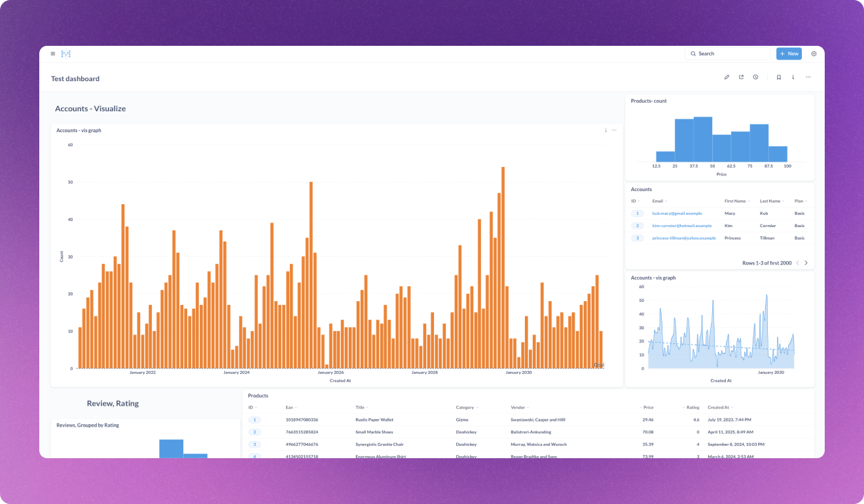Click ID pill 2 in Products table

(255, 432)
